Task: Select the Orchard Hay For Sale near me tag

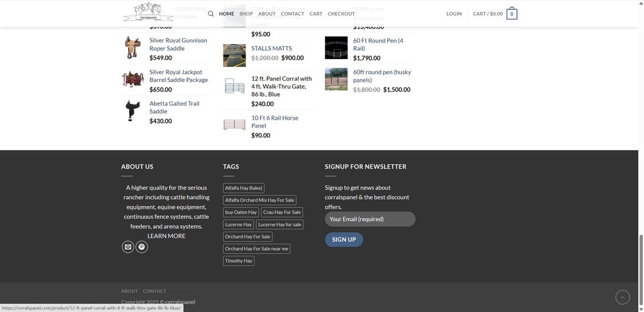Action: (257, 248)
